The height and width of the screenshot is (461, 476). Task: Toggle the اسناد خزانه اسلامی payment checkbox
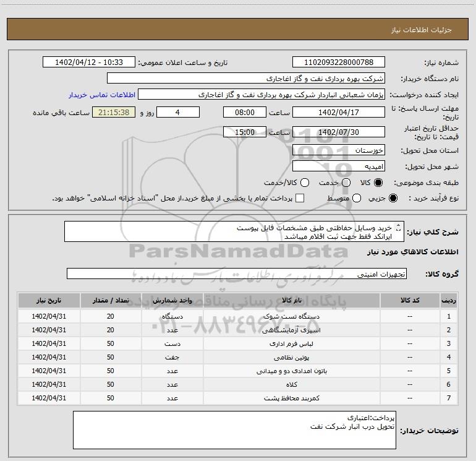coord(300,198)
